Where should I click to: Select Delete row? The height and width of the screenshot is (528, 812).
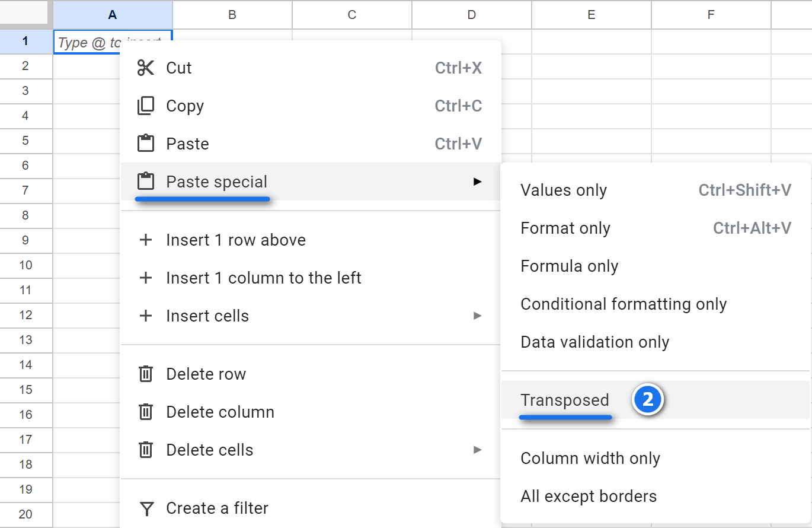(311, 374)
